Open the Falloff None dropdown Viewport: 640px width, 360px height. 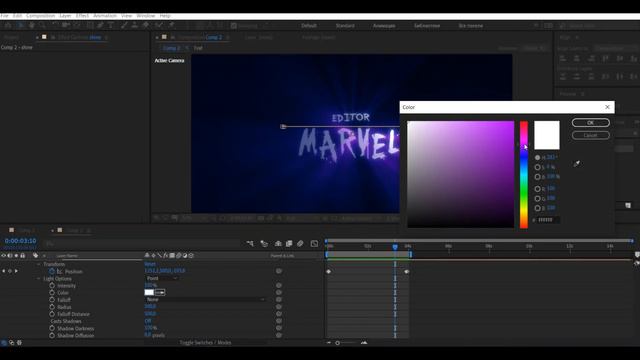click(205, 300)
